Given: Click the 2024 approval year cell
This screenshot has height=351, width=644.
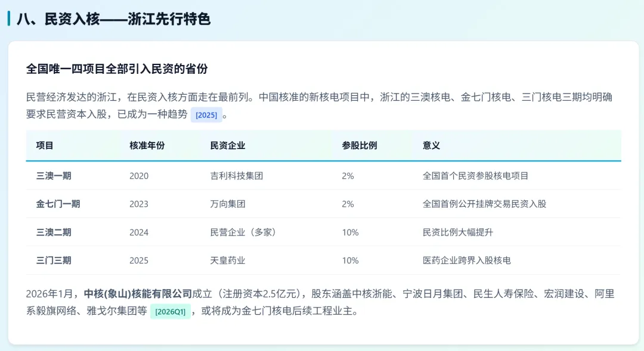Looking at the screenshot, I should pos(139,232).
